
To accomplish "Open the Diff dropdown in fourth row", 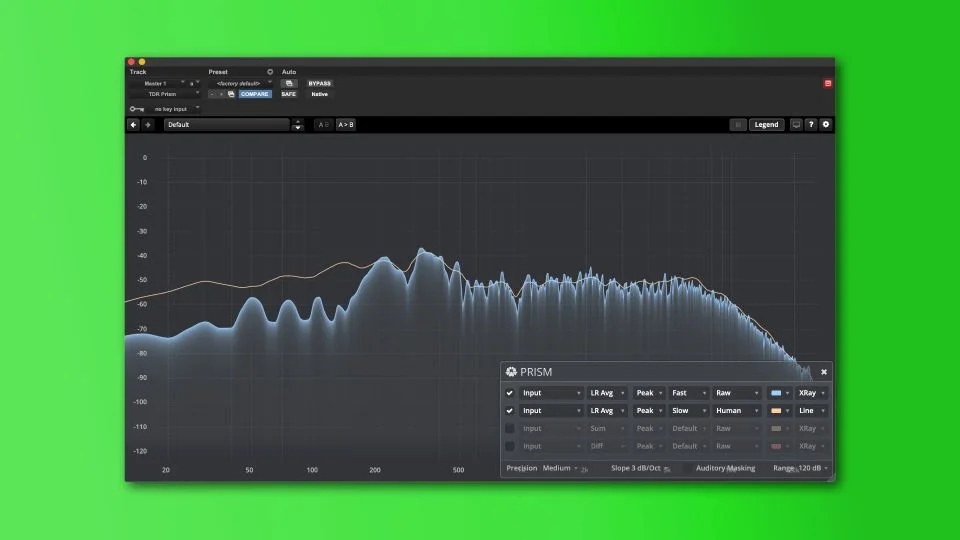I will (x=607, y=446).
